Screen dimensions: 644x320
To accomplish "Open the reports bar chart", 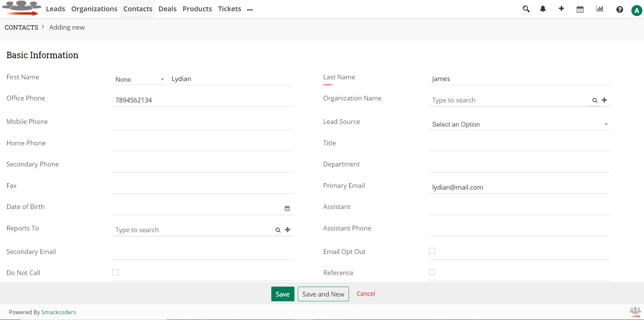I will (x=599, y=9).
